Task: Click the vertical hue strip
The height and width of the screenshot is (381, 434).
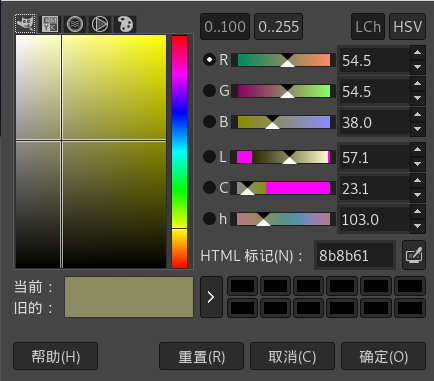Action: [x=179, y=152]
